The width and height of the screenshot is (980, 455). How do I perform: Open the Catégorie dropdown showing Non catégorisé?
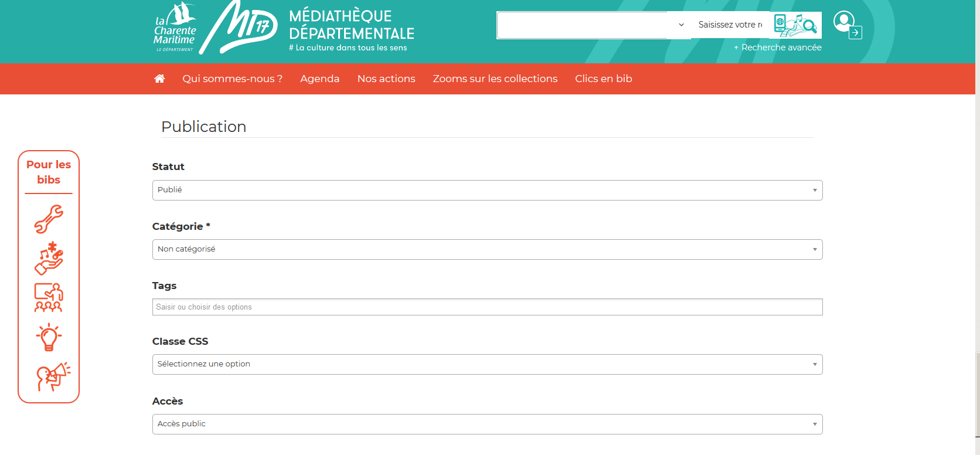tap(487, 249)
